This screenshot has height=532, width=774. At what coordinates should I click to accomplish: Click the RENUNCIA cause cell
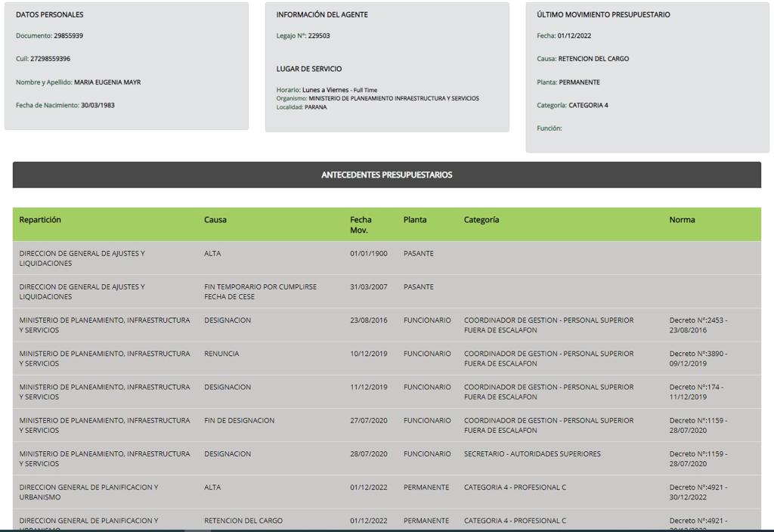[221, 354]
